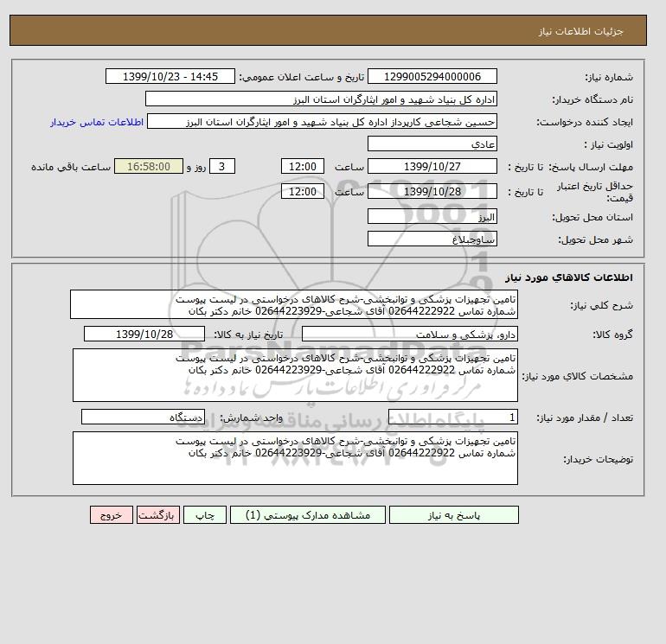The height and width of the screenshot is (644, 666).
Task: Click the quantity field showing 1
Action: pyautogui.click(x=452, y=418)
